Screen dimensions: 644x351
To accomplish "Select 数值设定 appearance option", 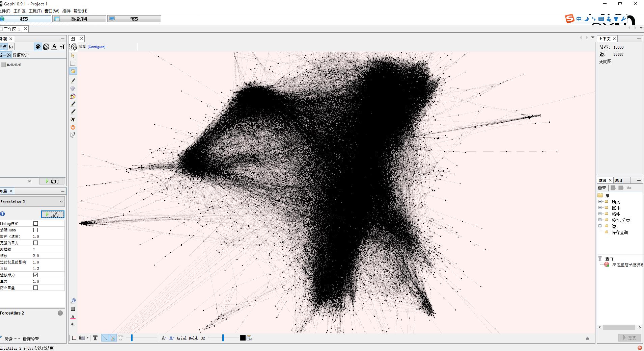I will tap(21, 55).
